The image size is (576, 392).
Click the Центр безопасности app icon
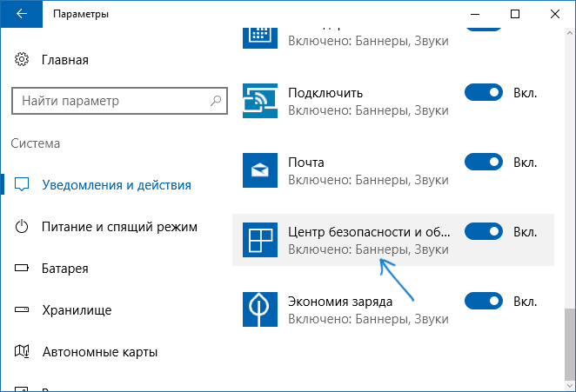click(260, 240)
